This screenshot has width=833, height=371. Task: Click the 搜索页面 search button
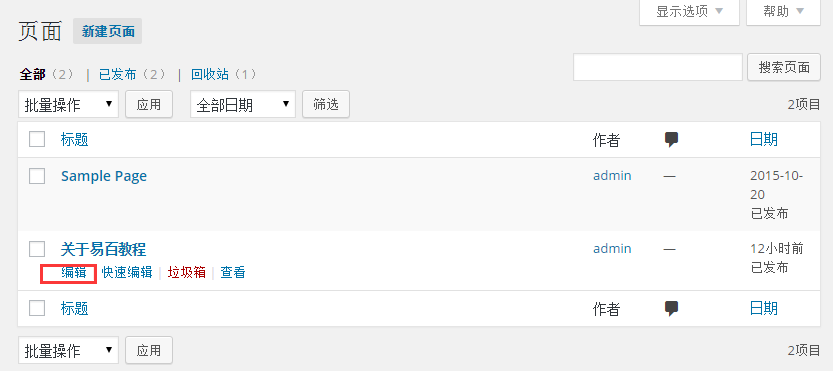click(784, 68)
